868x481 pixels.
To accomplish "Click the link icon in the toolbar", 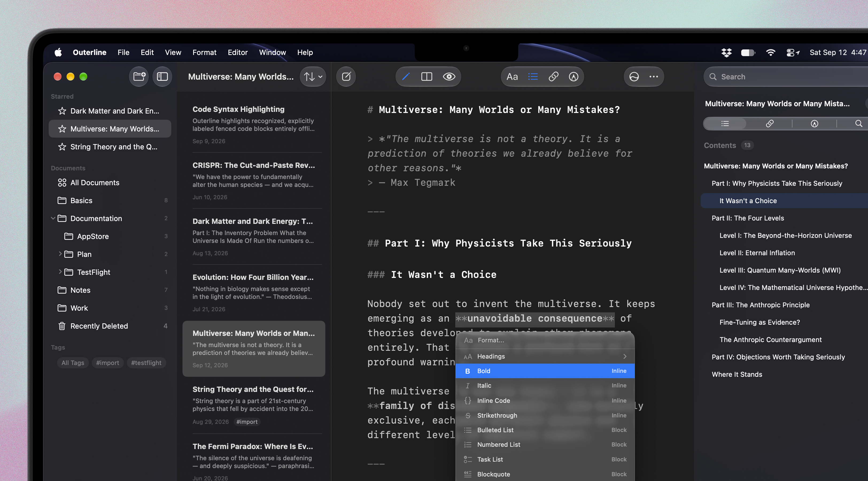I will [553, 77].
